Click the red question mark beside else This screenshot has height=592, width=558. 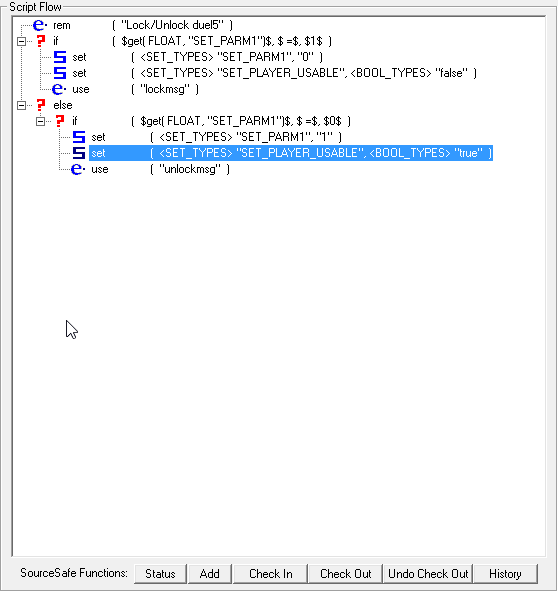coord(41,105)
